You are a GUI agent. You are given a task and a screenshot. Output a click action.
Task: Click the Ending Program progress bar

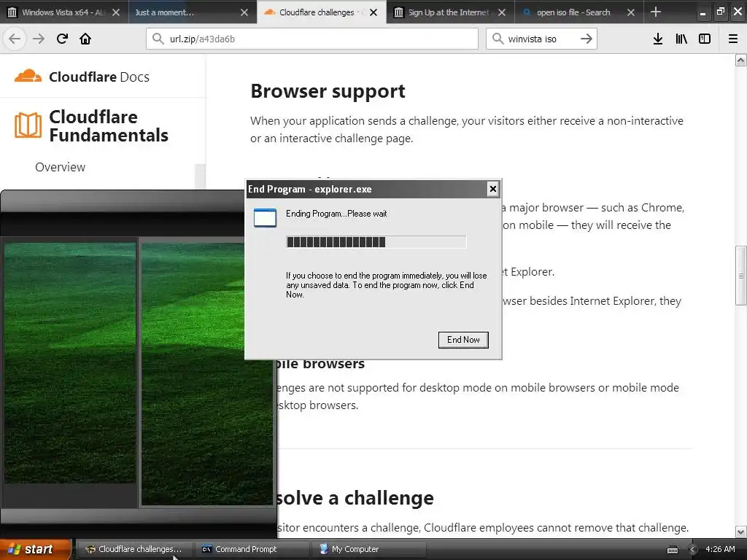pyautogui.click(x=376, y=242)
